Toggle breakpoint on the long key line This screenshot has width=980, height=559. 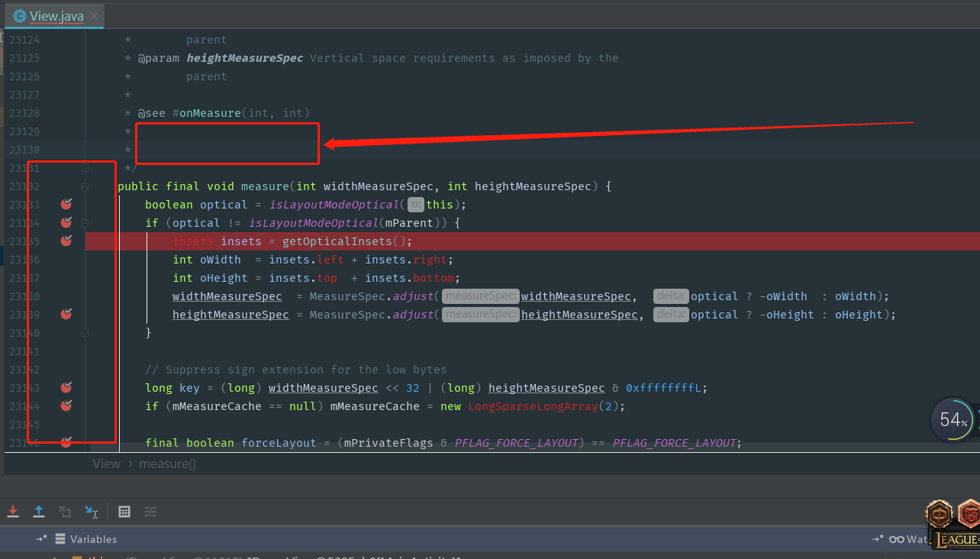[x=66, y=387]
